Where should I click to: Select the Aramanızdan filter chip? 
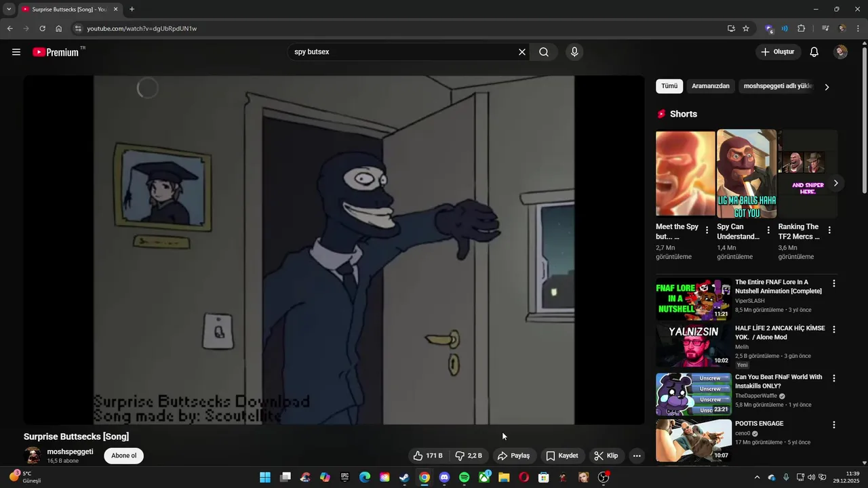coord(711,86)
